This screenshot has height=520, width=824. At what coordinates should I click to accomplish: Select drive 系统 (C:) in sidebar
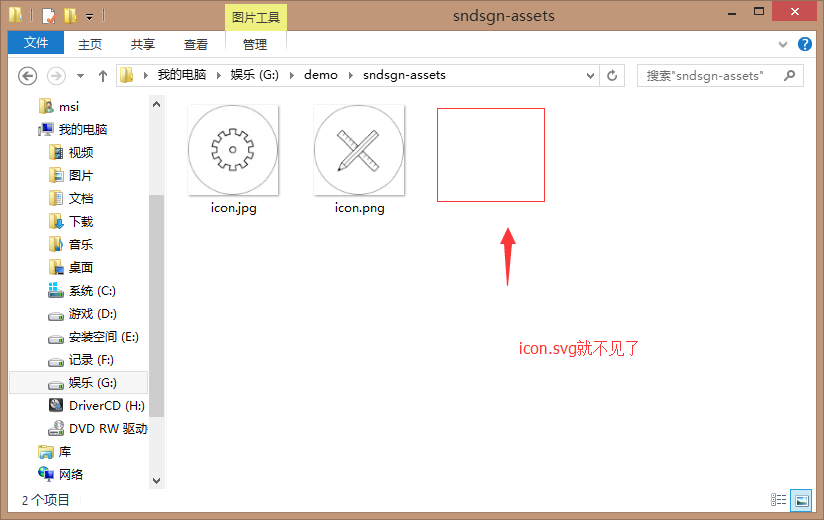pyautogui.click(x=92, y=291)
